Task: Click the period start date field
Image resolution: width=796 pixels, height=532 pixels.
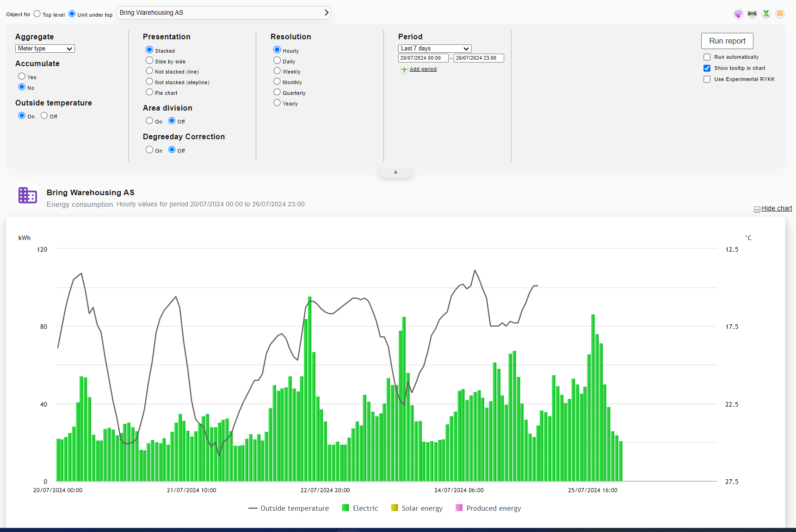Action: 423,58
